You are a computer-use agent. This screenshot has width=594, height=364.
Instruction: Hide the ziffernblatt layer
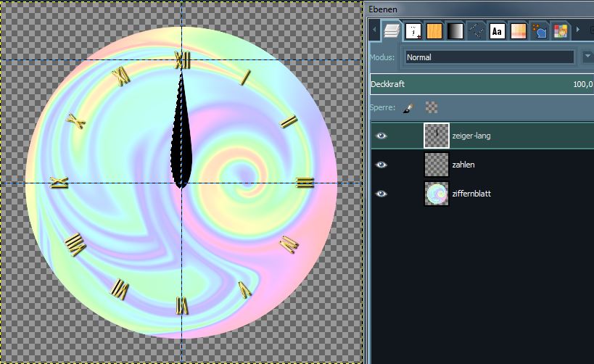[x=381, y=194]
